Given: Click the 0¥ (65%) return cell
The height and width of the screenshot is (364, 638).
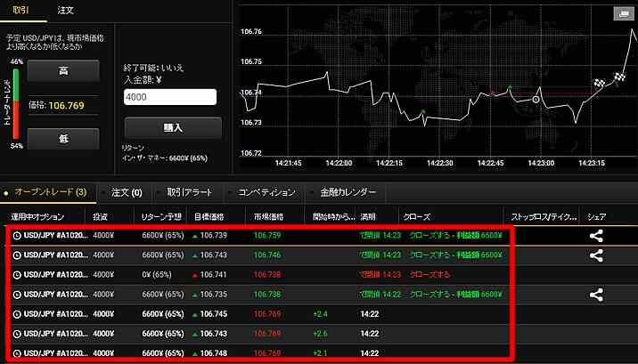Looking at the screenshot, I should [157, 275].
